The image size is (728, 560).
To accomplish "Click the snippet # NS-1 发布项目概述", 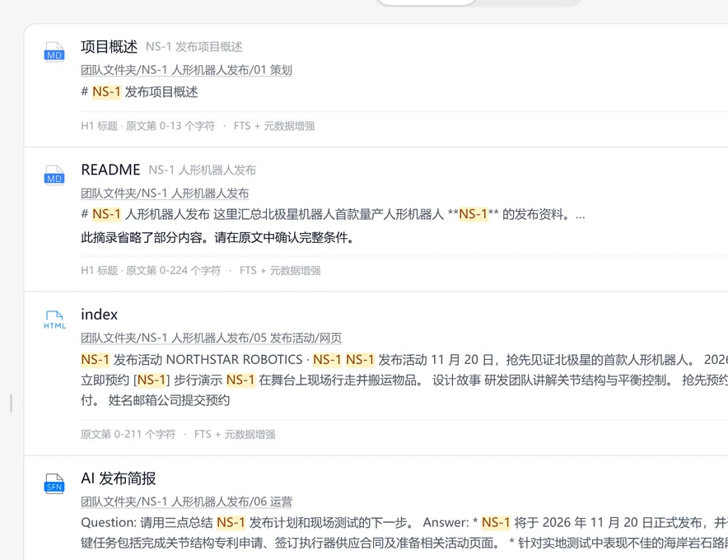I will pyautogui.click(x=139, y=92).
